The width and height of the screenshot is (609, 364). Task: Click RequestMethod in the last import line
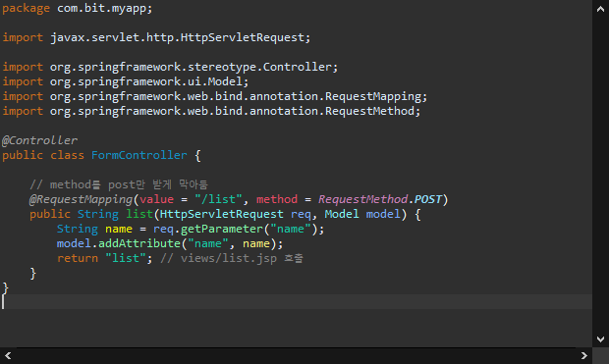[x=369, y=111]
